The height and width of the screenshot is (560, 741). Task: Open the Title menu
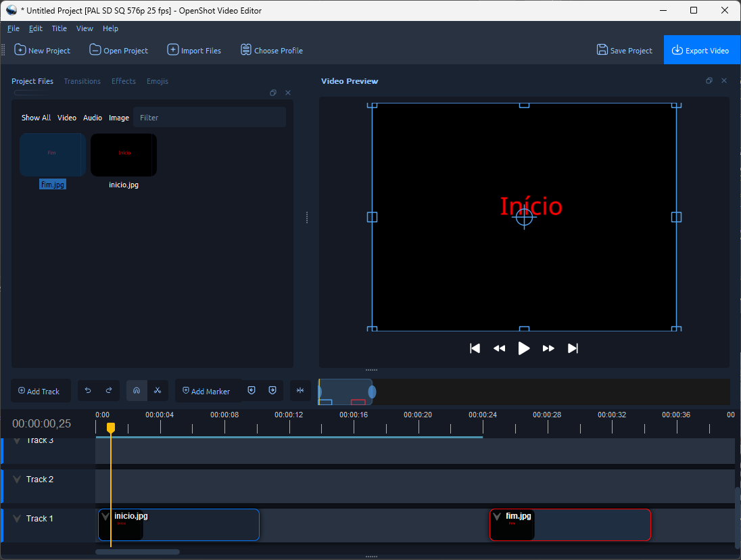point(59,28)
